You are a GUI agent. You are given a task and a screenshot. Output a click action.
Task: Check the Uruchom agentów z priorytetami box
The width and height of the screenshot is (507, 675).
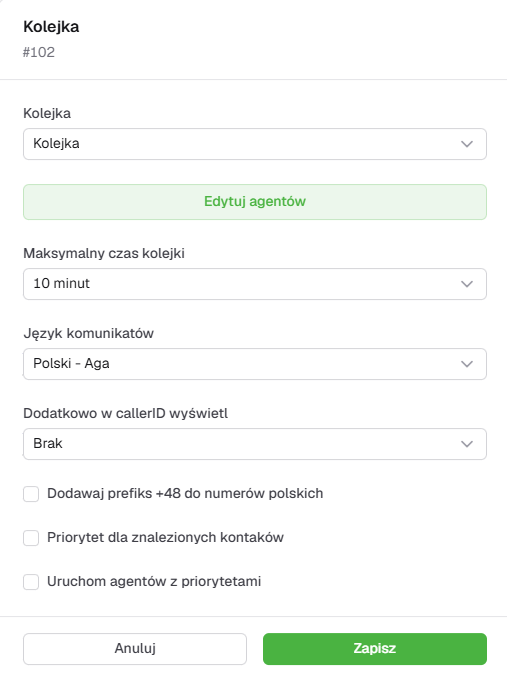(31, 582)
